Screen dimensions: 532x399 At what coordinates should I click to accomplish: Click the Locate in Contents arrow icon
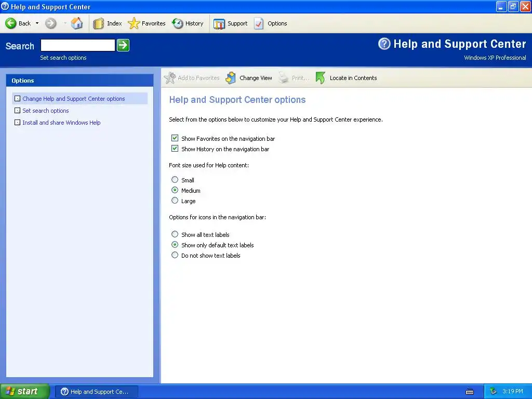click(x=321, y=78)
